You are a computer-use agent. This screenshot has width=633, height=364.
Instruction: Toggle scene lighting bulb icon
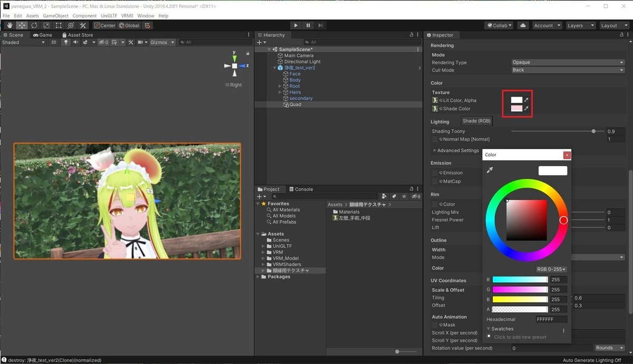pyautogui.click(x=66, y=42)
